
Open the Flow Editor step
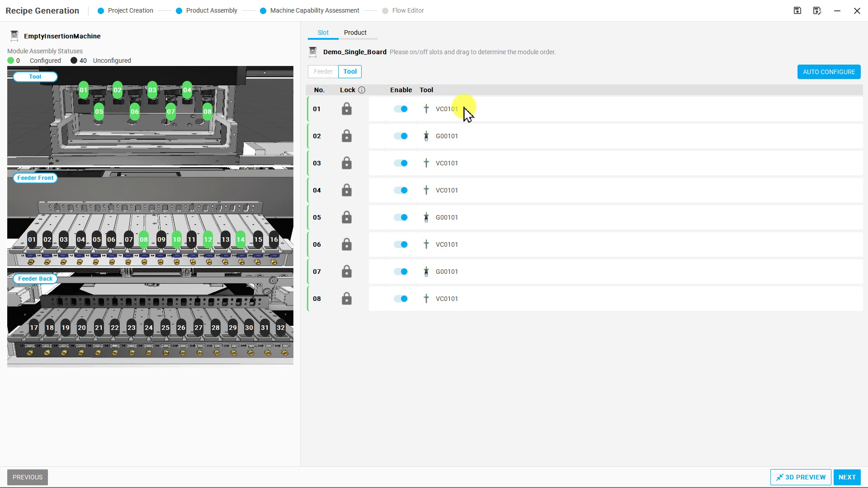[403, 10]
